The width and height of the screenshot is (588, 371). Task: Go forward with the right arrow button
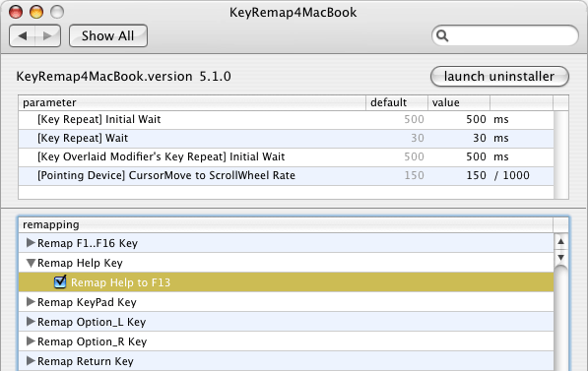coord(47,36)
